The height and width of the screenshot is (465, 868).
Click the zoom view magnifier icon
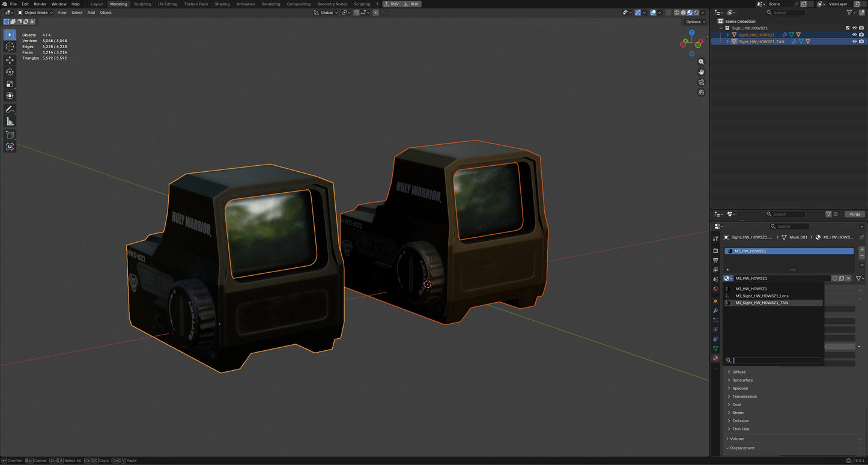tap(701, 62)
